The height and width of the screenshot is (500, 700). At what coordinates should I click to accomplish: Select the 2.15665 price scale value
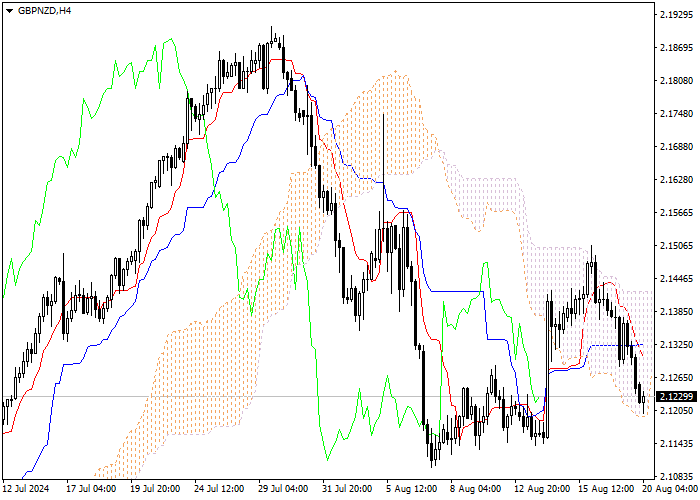[x=676, y=212]
